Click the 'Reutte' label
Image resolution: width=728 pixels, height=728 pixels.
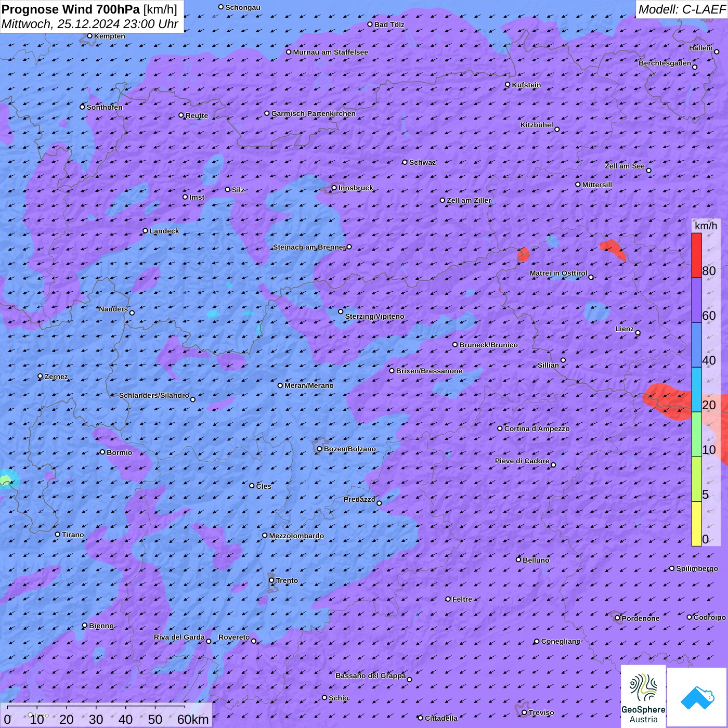pos(197,115)
